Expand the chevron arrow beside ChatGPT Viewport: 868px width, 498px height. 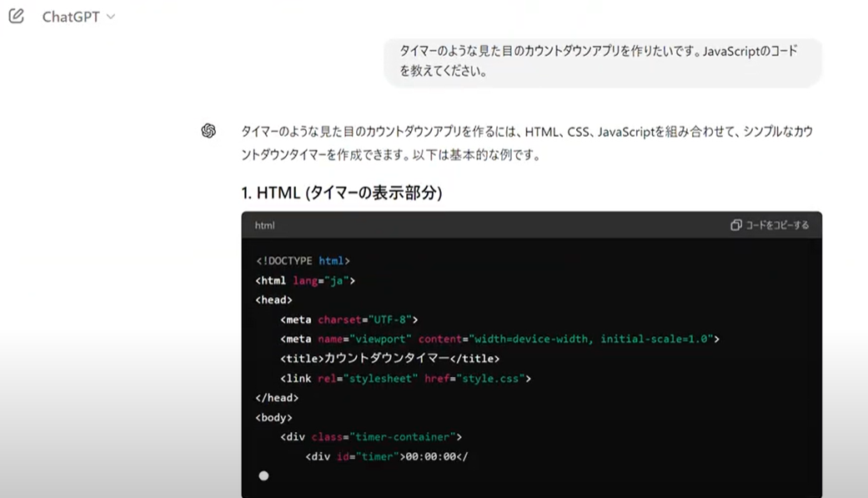point(111,18)
